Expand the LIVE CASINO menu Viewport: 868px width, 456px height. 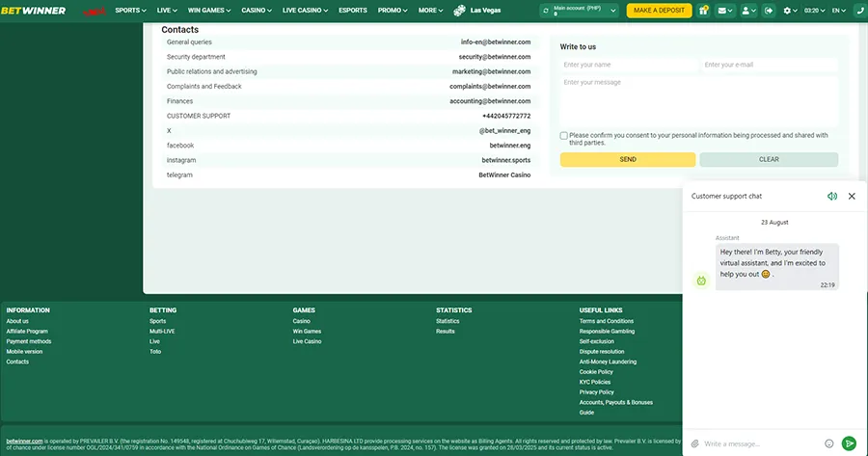tap(306, 11)
